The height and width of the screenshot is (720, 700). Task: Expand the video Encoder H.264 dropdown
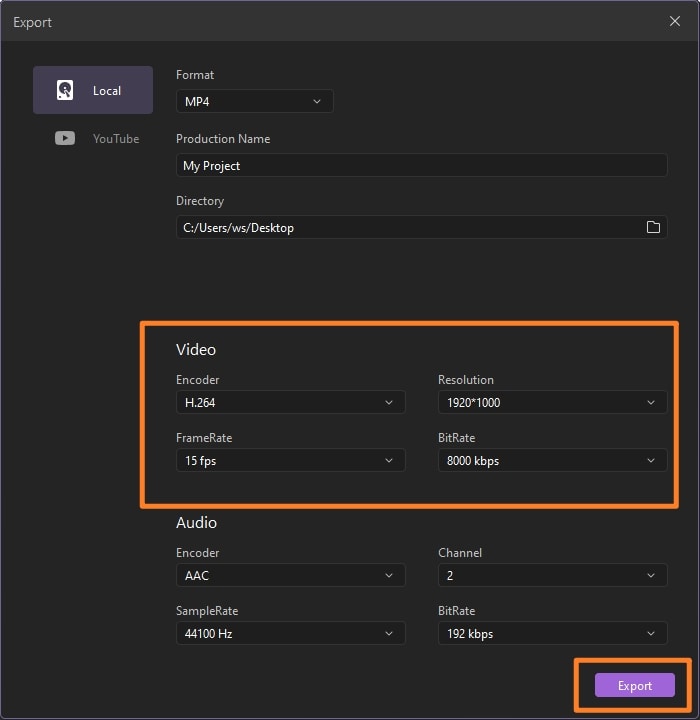[290, 402]
